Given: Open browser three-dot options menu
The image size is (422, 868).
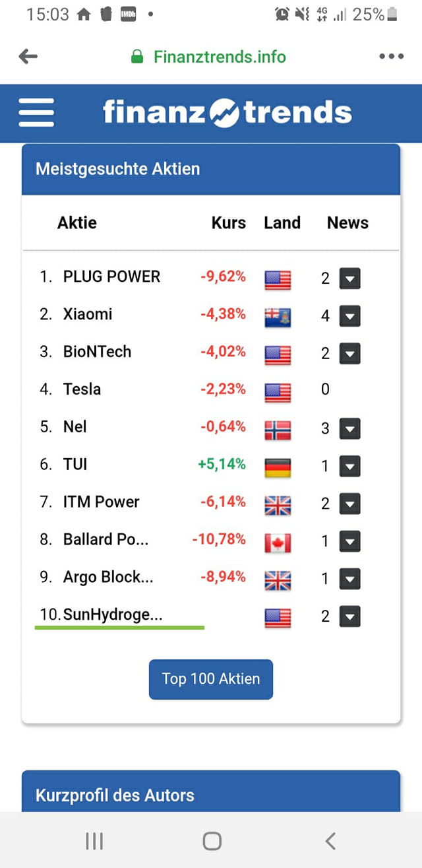Looking at the screenshot, I should click(x=391, y=57).
